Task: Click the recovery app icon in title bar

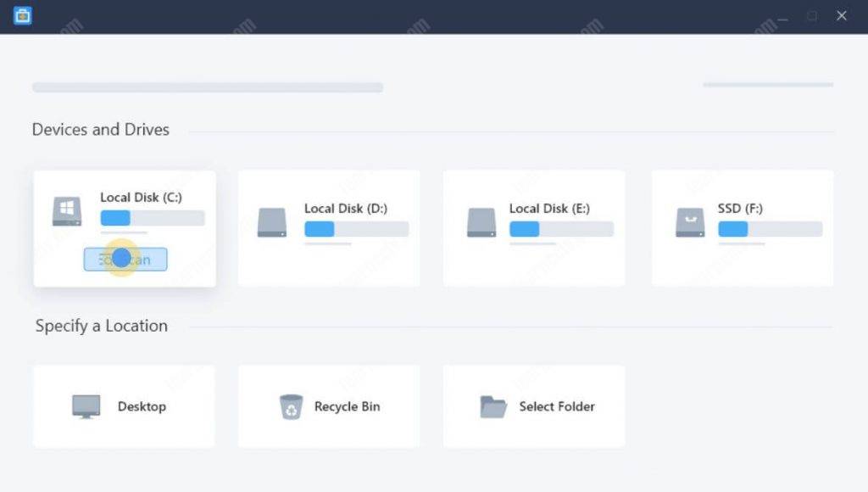Action: pos(21,15)
